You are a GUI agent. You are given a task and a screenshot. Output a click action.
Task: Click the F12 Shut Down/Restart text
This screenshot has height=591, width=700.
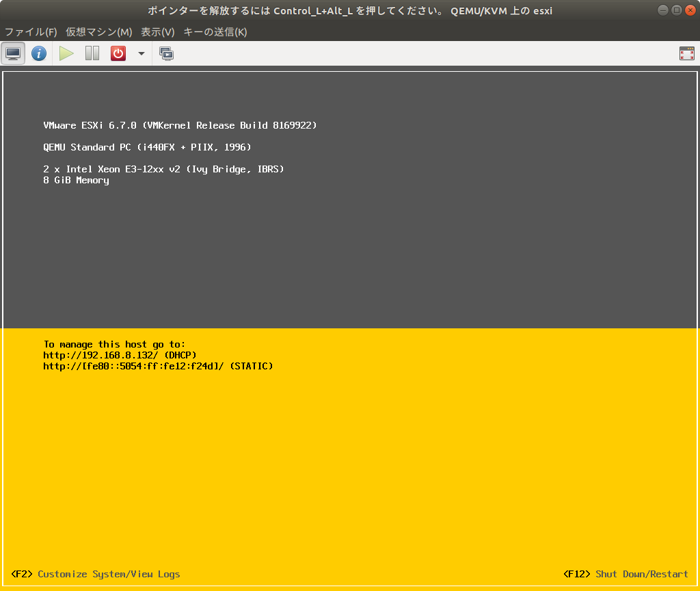(625, 574)
